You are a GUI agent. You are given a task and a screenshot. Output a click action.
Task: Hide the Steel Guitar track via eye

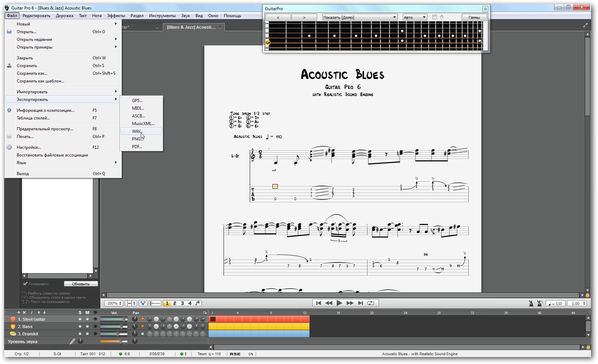[95, 319]
